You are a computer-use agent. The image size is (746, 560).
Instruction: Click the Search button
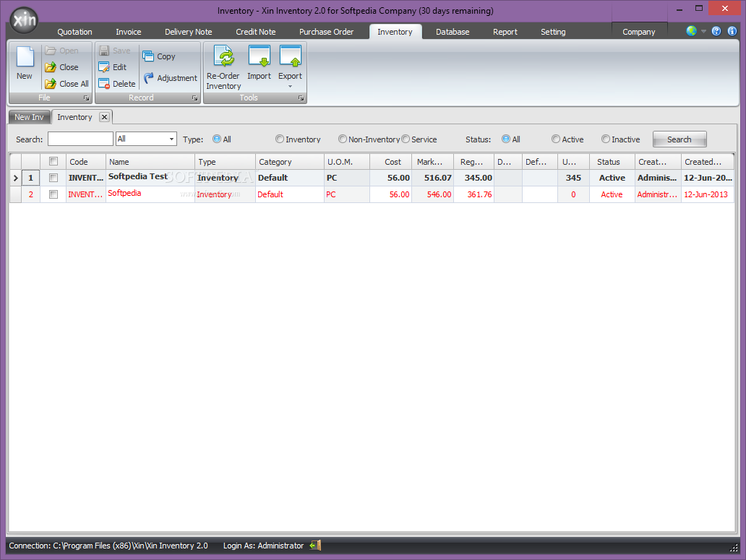(x=679, y=139)
